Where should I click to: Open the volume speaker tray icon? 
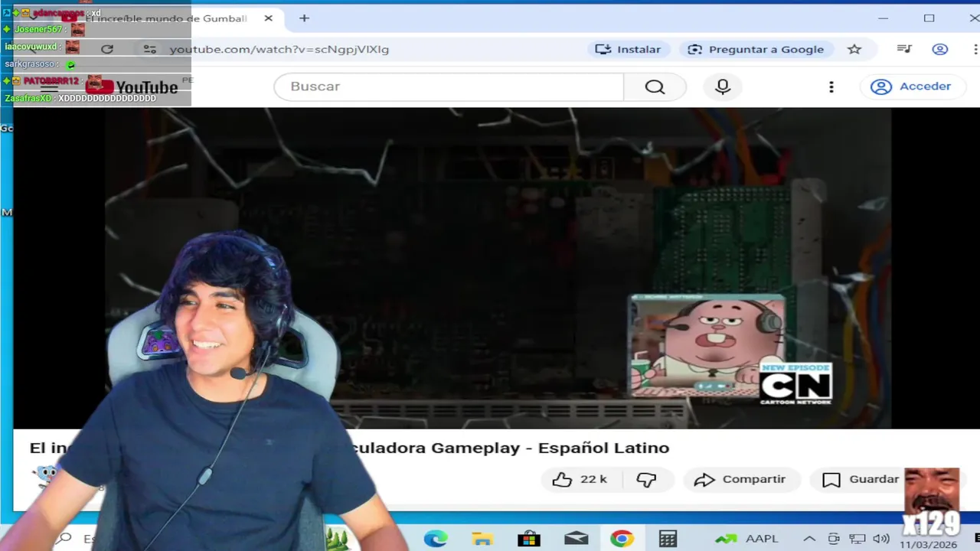(881, 540)
